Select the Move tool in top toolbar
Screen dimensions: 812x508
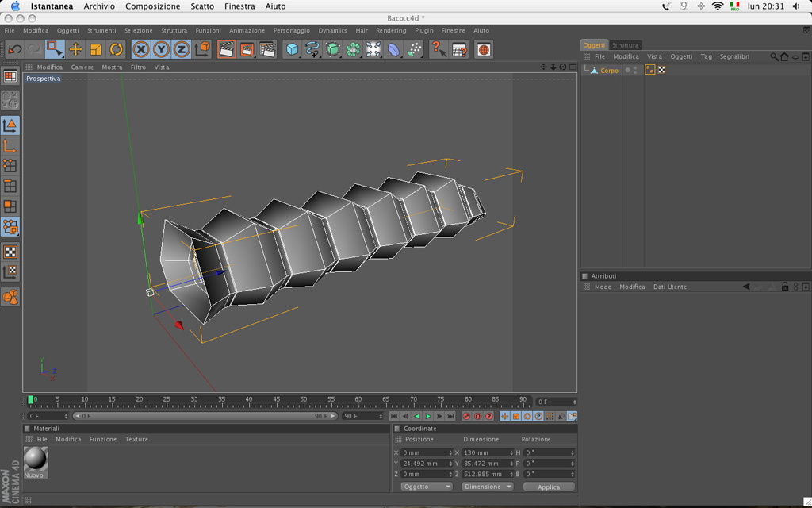75,49
